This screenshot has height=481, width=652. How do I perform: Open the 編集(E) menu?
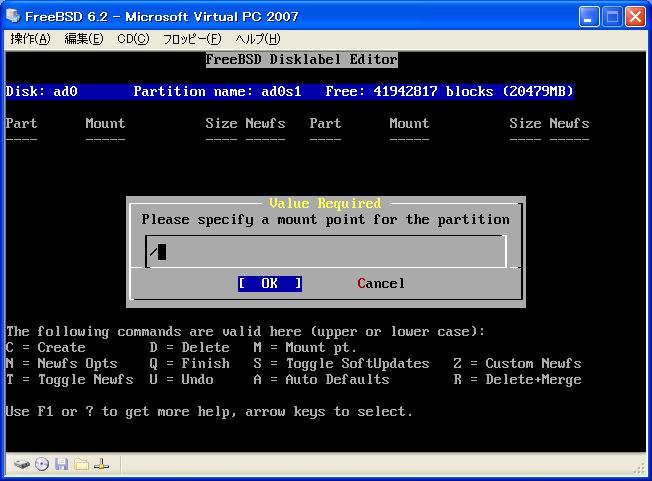[84, 39]
